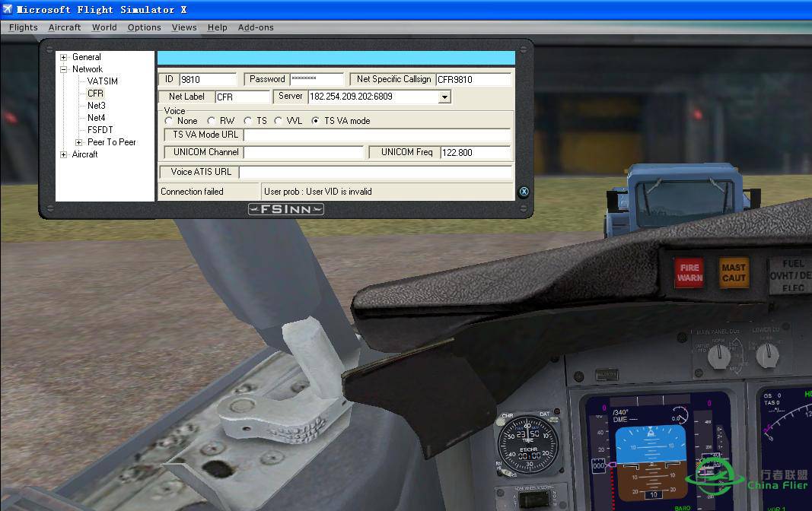Open the Server address dropdown
Screen dimensions: 812x511
(444, 97)
